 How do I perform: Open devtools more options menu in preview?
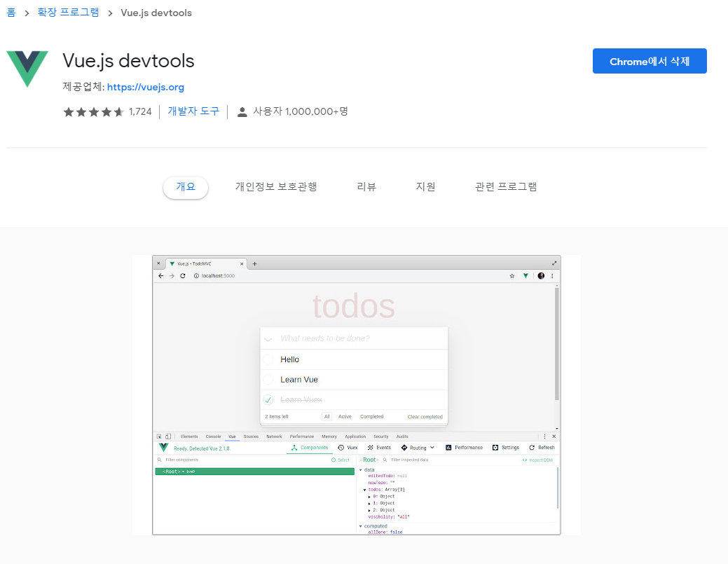(x=544, y=436)
